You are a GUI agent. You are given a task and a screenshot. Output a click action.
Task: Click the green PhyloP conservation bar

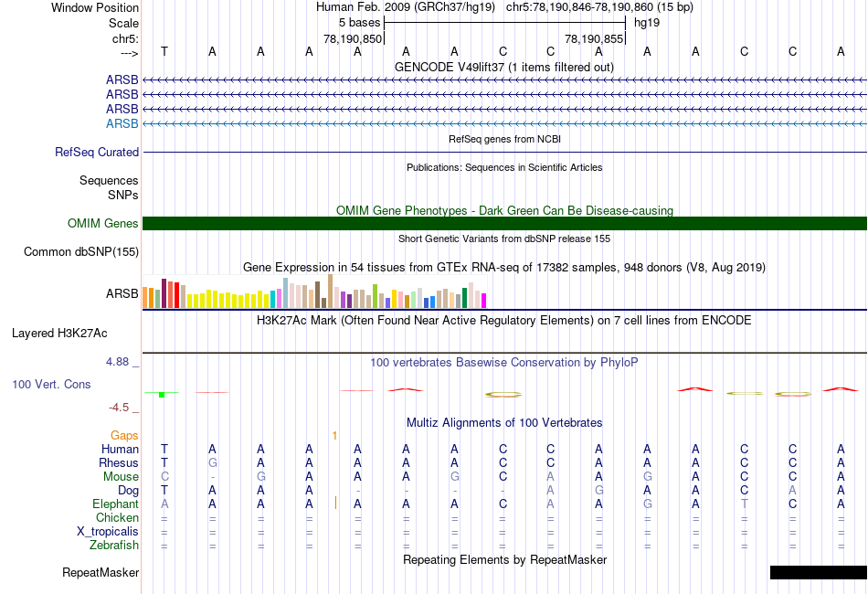[162, 394]
